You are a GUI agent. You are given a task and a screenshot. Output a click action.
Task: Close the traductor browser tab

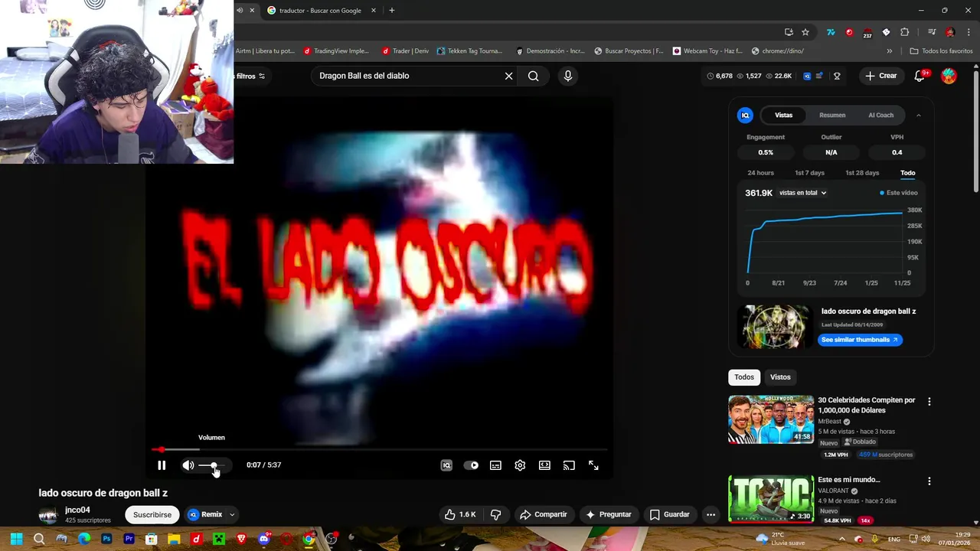(374, 11)
